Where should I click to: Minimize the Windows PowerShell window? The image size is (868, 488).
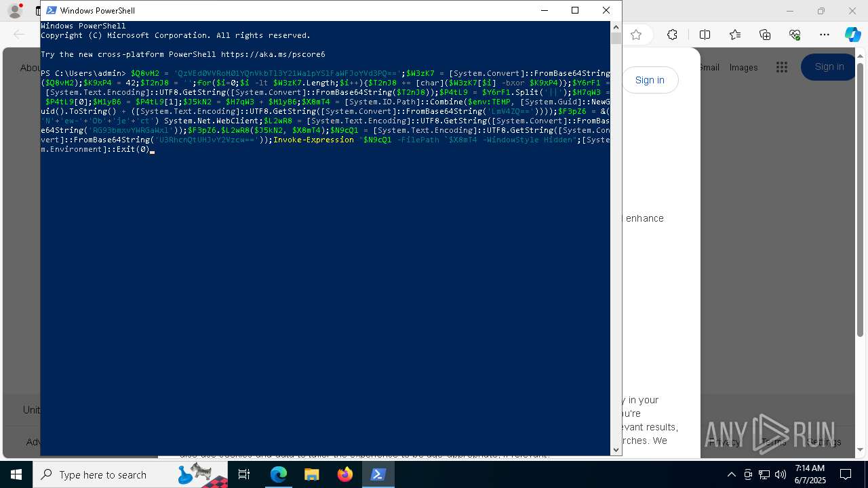[544, 10]
